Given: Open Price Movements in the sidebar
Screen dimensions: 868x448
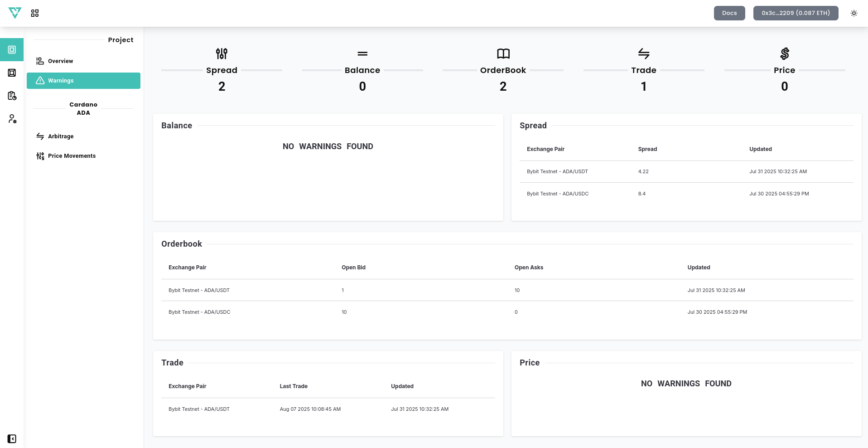Looking at the screenshot, I should coord(72,156).
